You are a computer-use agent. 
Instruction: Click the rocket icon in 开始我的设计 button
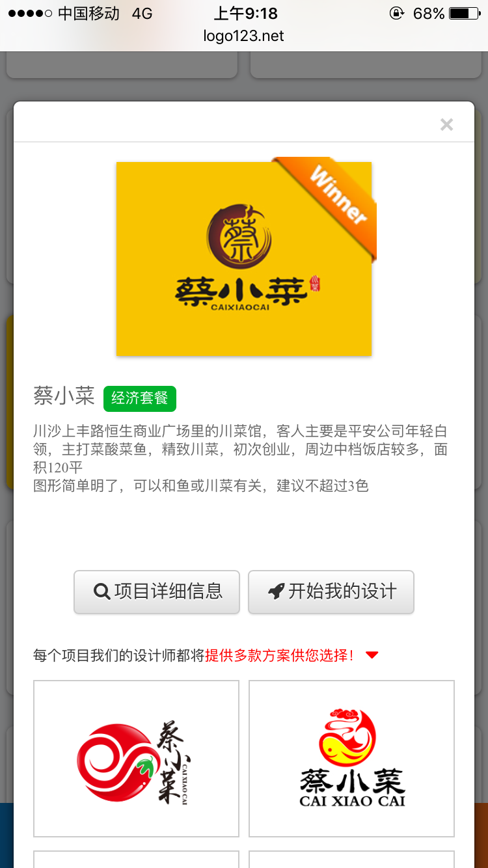coord(277,591)
